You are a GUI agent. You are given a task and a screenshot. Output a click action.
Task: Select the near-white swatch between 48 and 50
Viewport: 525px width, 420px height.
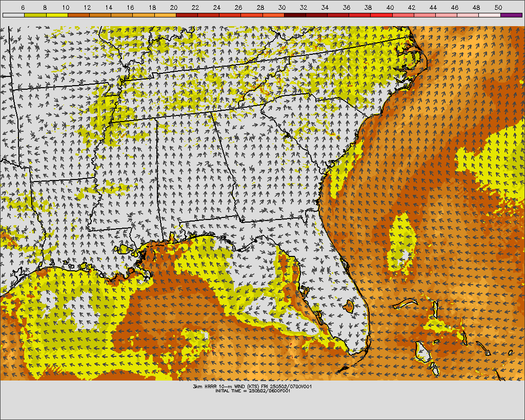coord(490,15)
